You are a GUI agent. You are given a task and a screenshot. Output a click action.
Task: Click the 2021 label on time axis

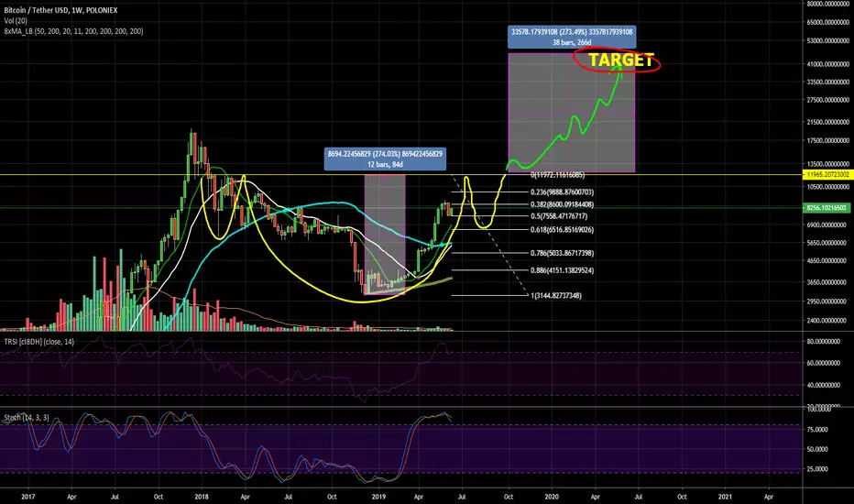click(x=725, y=497)
